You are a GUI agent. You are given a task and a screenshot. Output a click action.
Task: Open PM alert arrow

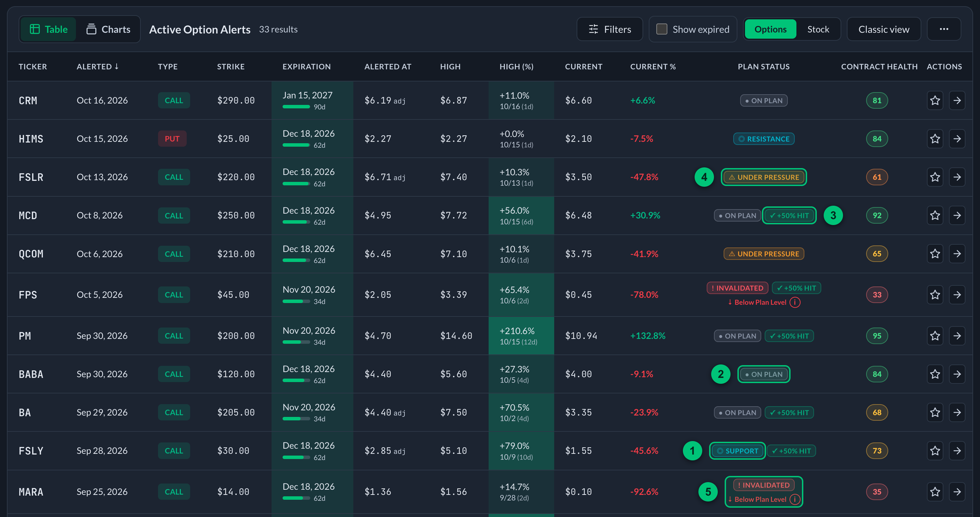coord(957,336)
